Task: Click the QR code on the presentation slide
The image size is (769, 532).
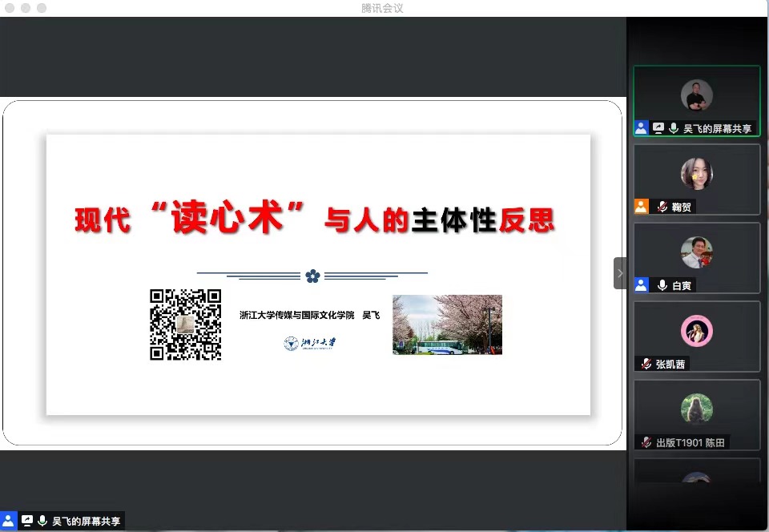Action: coord(185,325)
